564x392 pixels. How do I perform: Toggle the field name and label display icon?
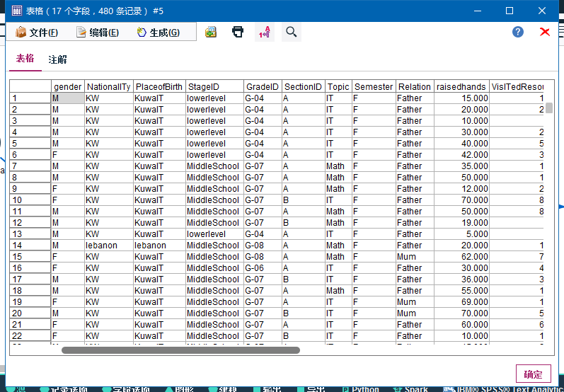265,33
